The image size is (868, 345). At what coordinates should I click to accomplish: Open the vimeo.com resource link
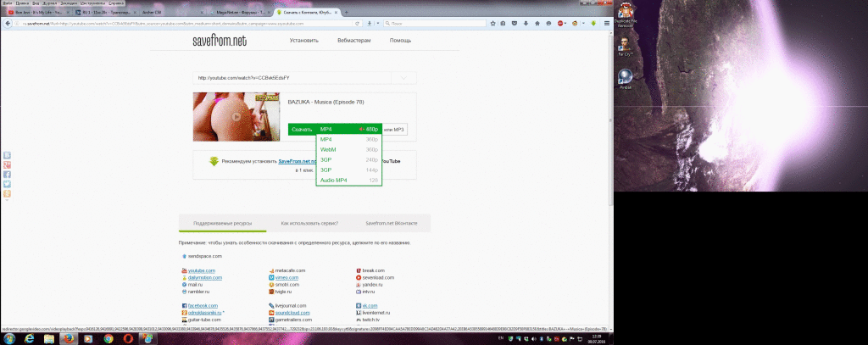[x=287, y=277]
